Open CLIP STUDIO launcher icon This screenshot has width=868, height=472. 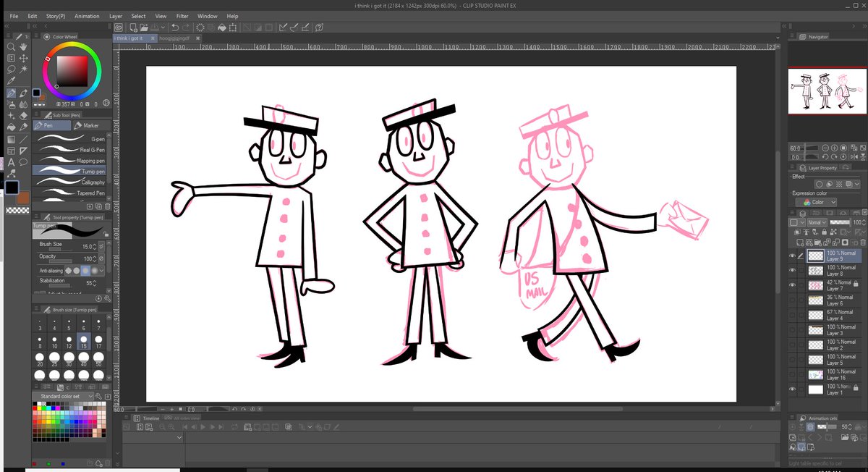point(119,27)
